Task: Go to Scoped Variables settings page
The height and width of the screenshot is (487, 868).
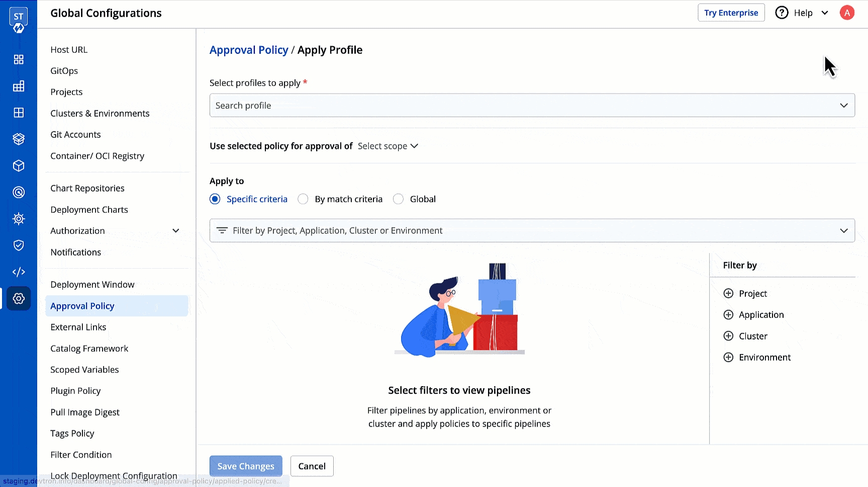Action: pyautogui.click(x=84, y=370)
